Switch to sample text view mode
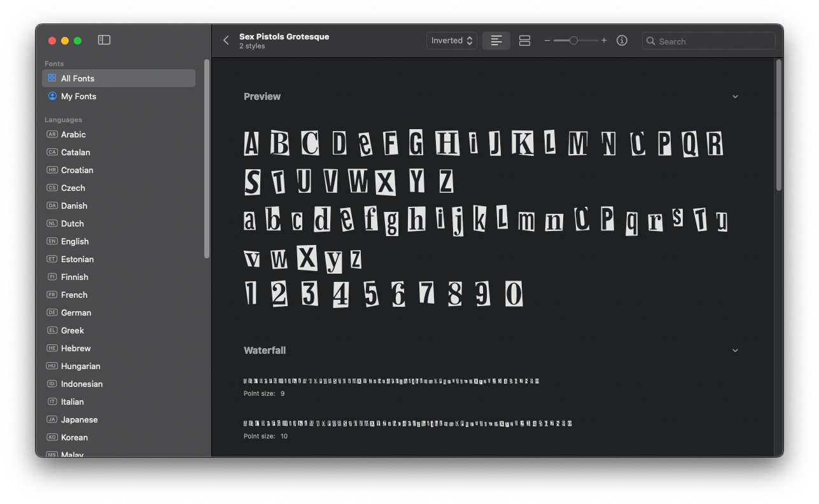 click(496, 41)
